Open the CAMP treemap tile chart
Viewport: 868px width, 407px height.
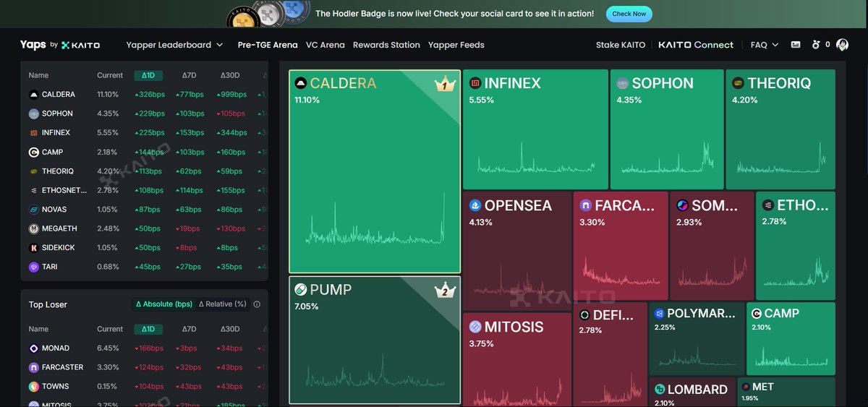(791, 339)
